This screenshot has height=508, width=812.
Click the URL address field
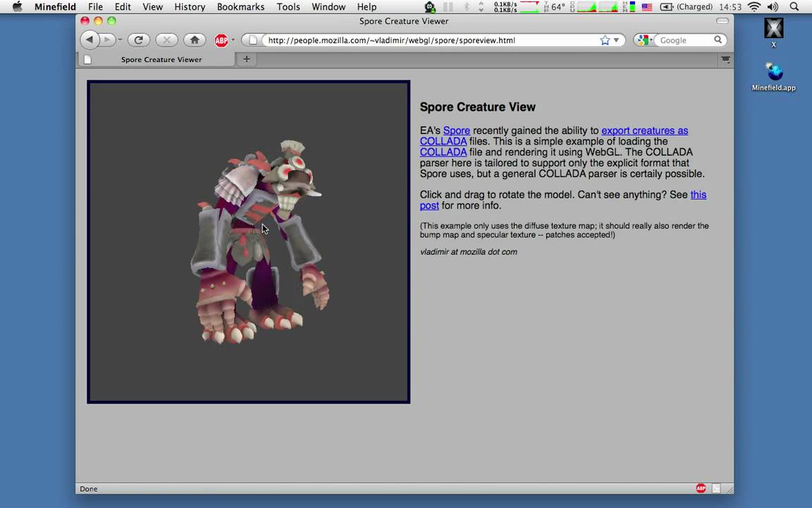(x=432, y=40)
